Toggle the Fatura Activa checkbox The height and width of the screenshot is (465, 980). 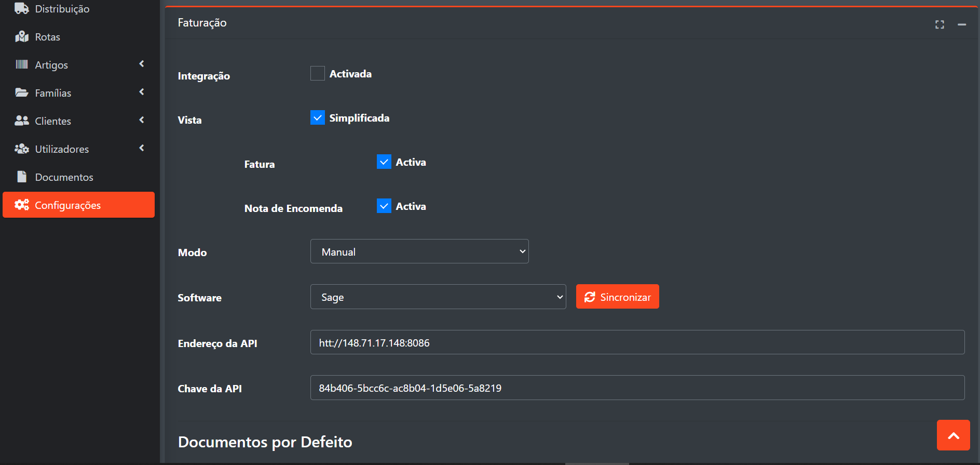384,162
